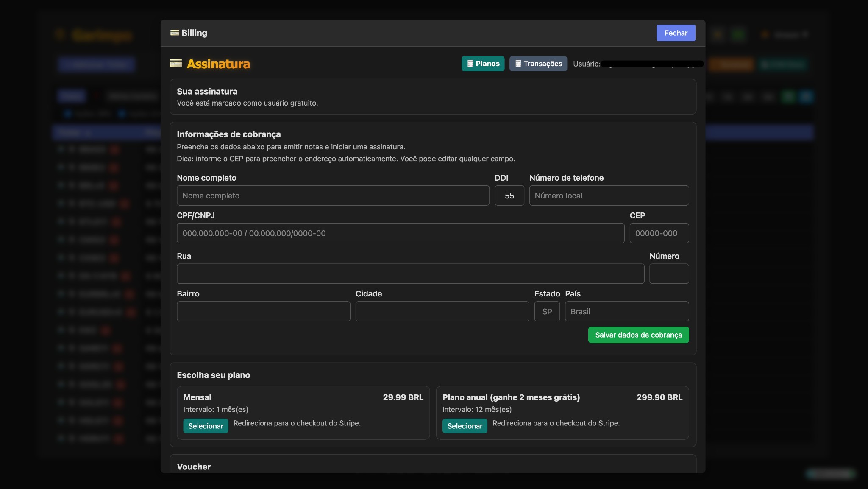Viewport: 868px width, 489px height.
Task: Click the CPF/CNPJ input field
Action: click(400, 233)
